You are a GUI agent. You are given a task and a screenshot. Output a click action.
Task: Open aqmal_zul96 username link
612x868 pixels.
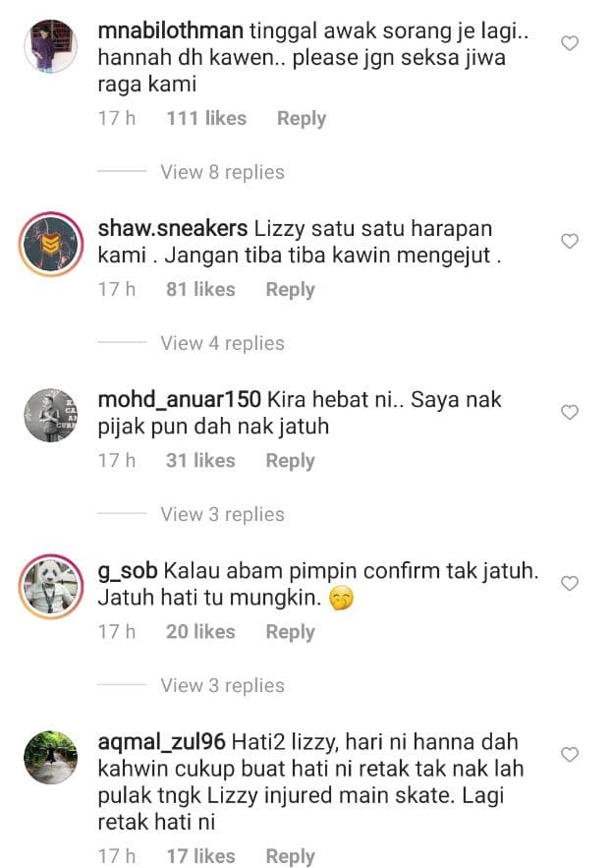pos(161,742)
